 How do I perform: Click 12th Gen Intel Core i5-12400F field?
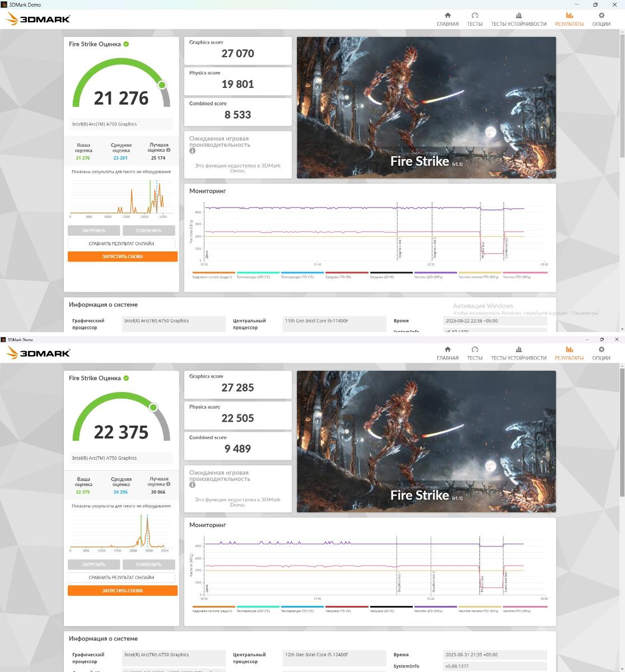(334, 655)
